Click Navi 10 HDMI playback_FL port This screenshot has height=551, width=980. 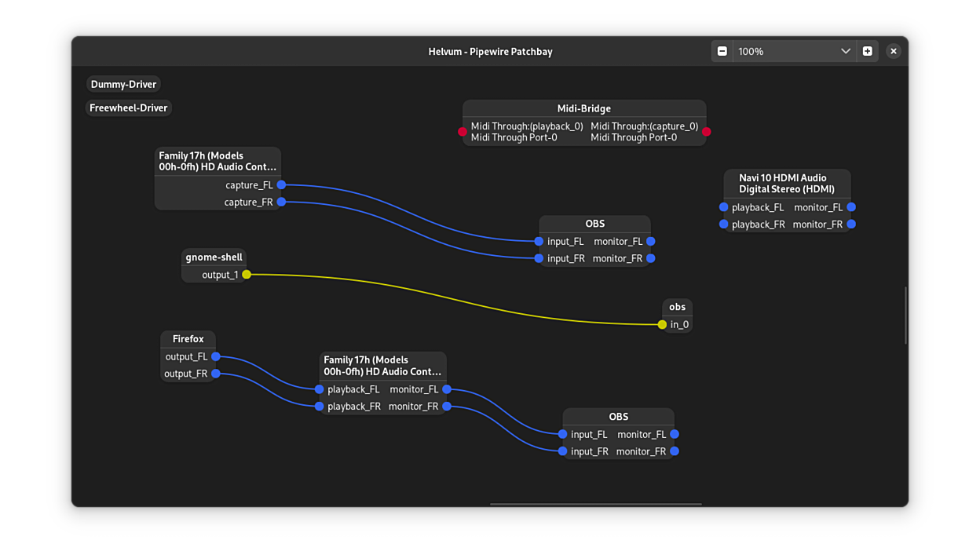click(x=724, y=207)
